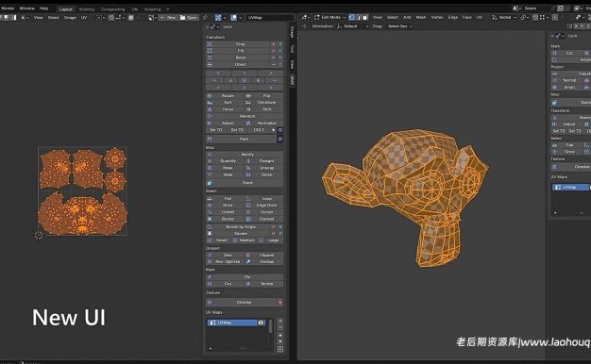
Task: Select the Medium size option
Action: point(245,240)
